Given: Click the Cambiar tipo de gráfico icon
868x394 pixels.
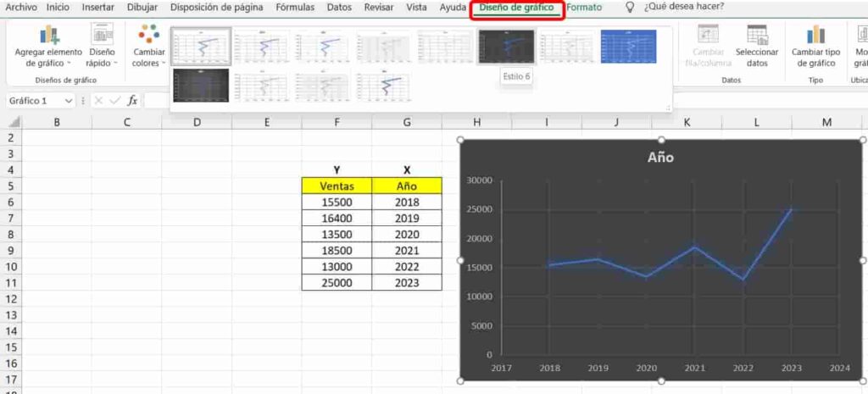Looking at the screenshot, I should 815,35.
